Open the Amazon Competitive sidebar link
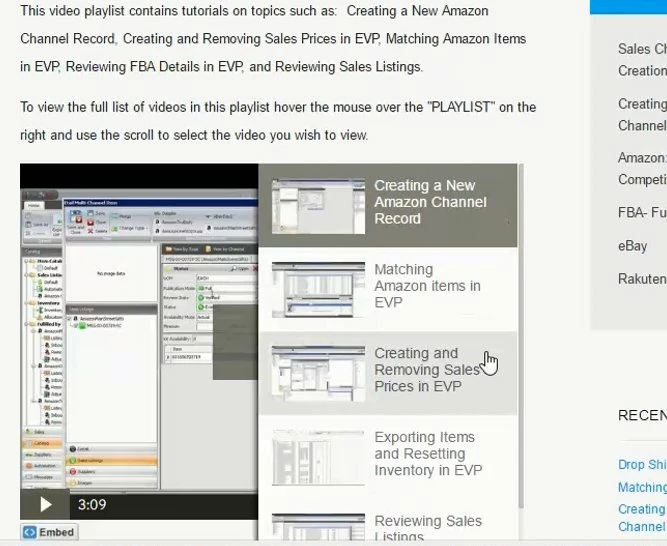667x546 pixels. [x=642, y=168]
